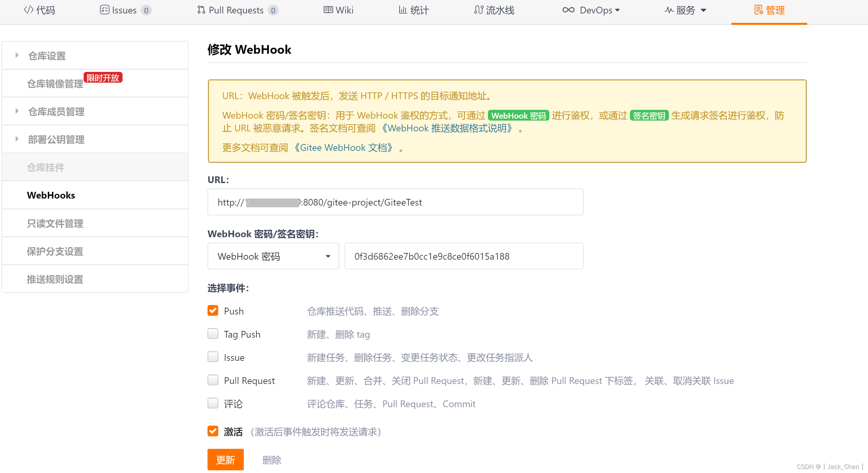Open the 管理 tab
Screen dimensions: 868x473
click(x=769, y=10)
